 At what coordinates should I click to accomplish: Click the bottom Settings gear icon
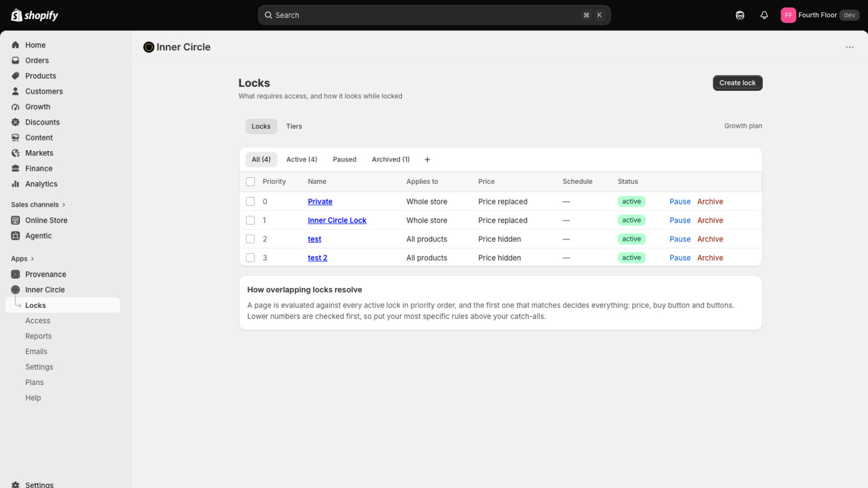(x=16, y=485)
